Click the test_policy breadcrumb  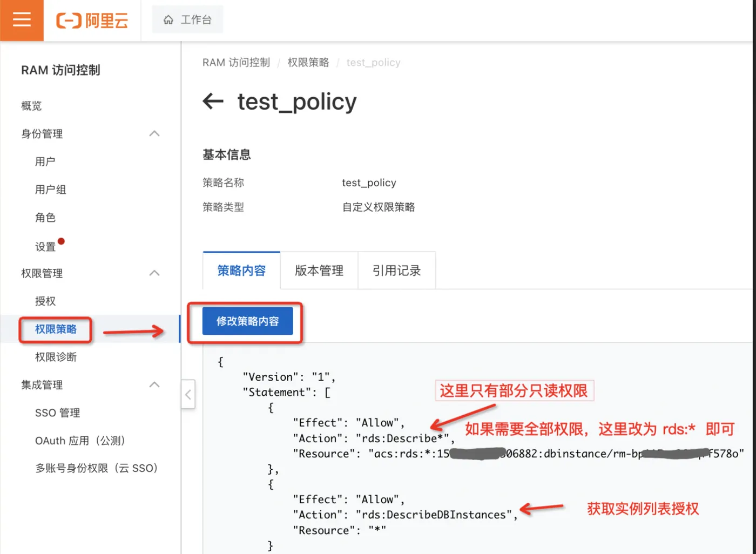tap(373, 63)
